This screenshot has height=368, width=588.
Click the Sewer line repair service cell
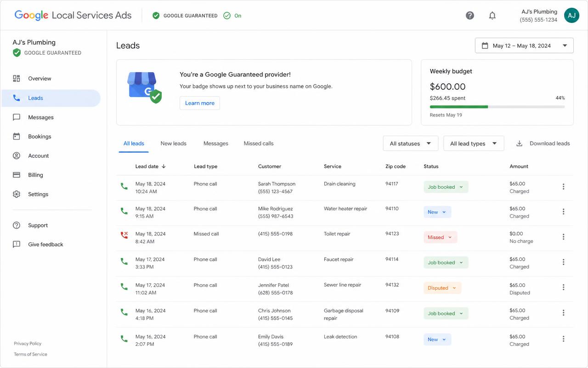click(x=342, y=285)
